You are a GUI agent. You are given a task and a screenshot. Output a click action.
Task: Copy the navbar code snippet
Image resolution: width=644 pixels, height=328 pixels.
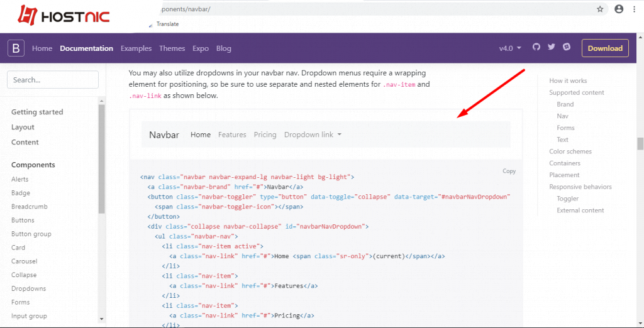pyautogui.click(x=509, y=171)
